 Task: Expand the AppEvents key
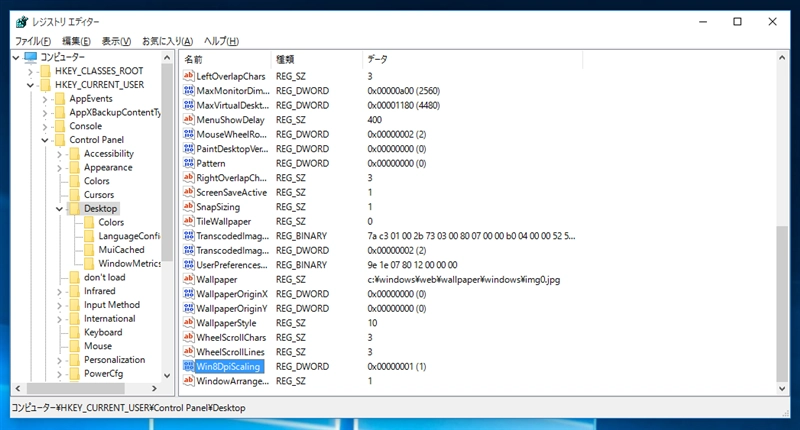(45, 99)
